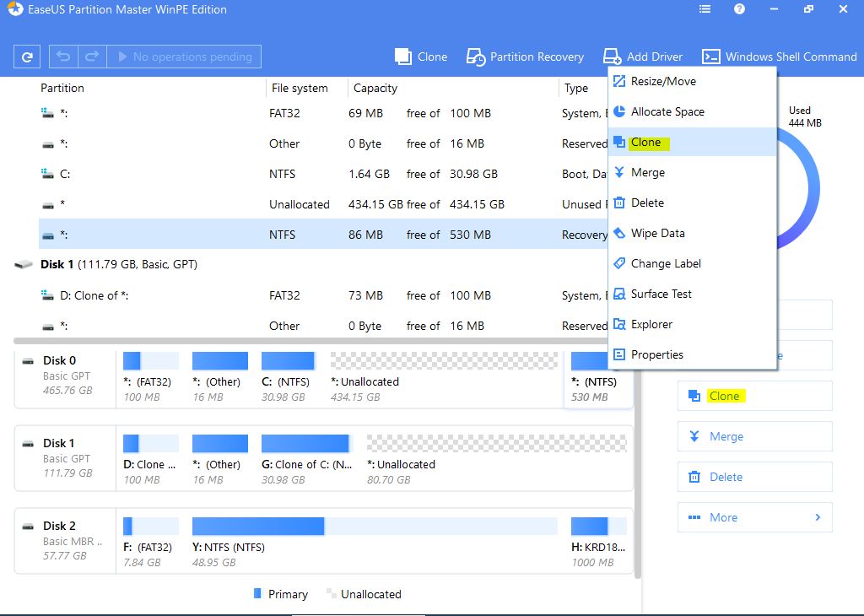Open the Clone wizard in the top toolbar
Screen dimensions: 864x616
[x=421, y=57]
